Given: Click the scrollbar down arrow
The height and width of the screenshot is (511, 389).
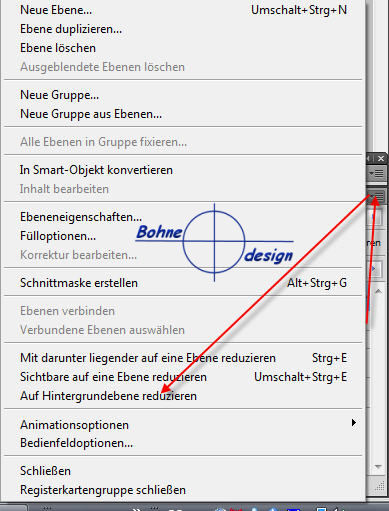Looking at the screenshot, I should [378, 467].
